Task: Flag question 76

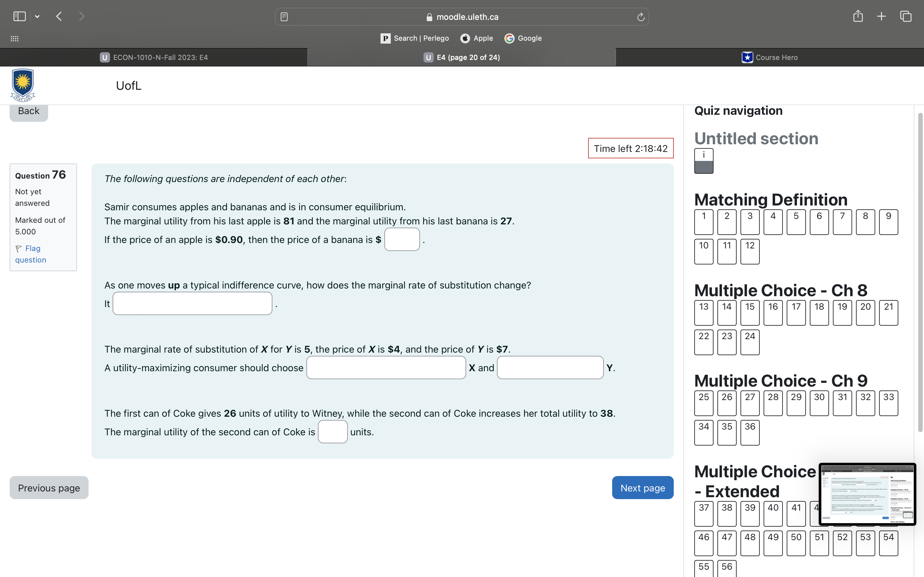Action: tap(30, 254)
